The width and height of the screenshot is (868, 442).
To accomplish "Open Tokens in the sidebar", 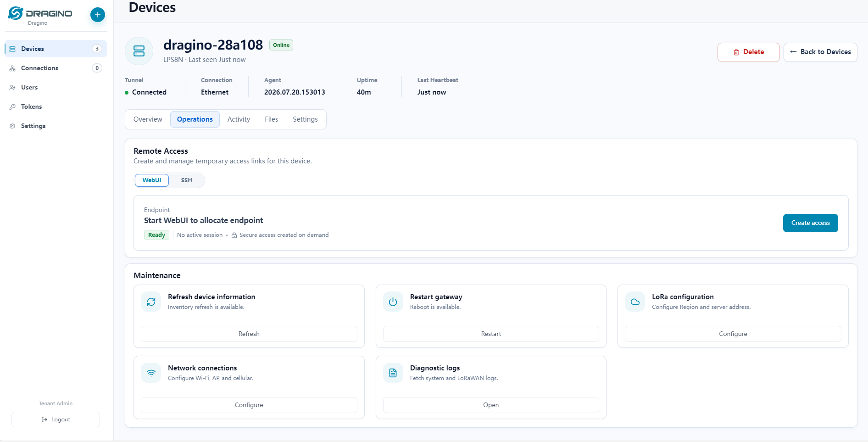I will point(56,106).
